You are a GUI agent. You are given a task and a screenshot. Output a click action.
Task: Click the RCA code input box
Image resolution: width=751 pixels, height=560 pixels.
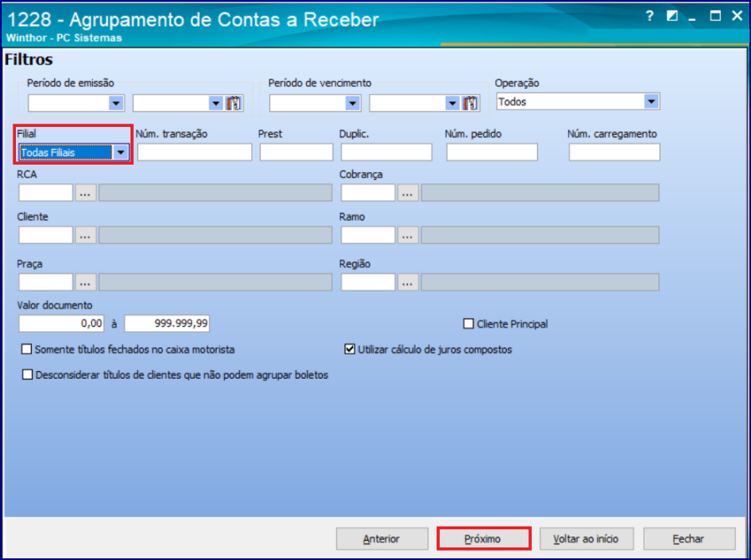click(x=45, y=193)
